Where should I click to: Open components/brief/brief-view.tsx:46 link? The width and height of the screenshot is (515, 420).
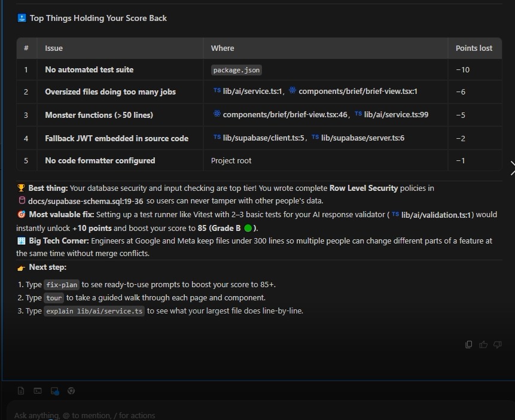tap(280, 115)
